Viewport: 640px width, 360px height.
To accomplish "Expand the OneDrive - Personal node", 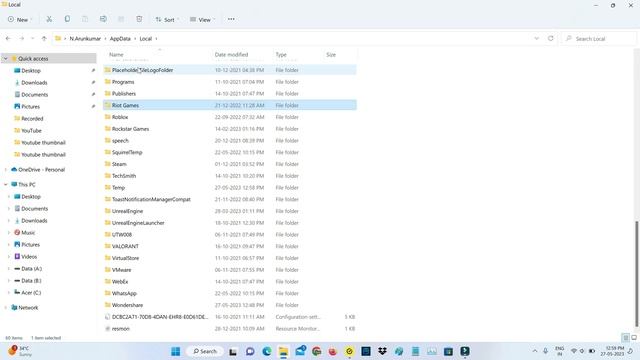I will (5, 169).
